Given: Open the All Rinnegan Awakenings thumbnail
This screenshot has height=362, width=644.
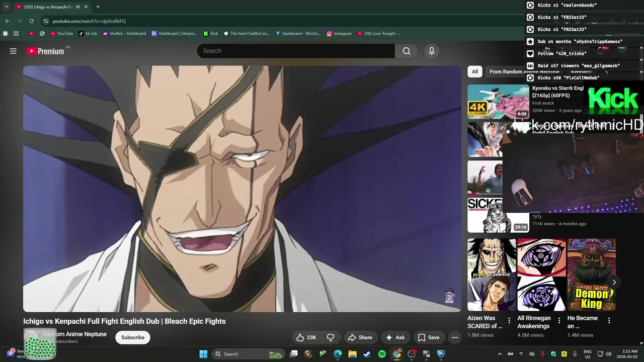Looking at the screenshot, I should point(541,275).
